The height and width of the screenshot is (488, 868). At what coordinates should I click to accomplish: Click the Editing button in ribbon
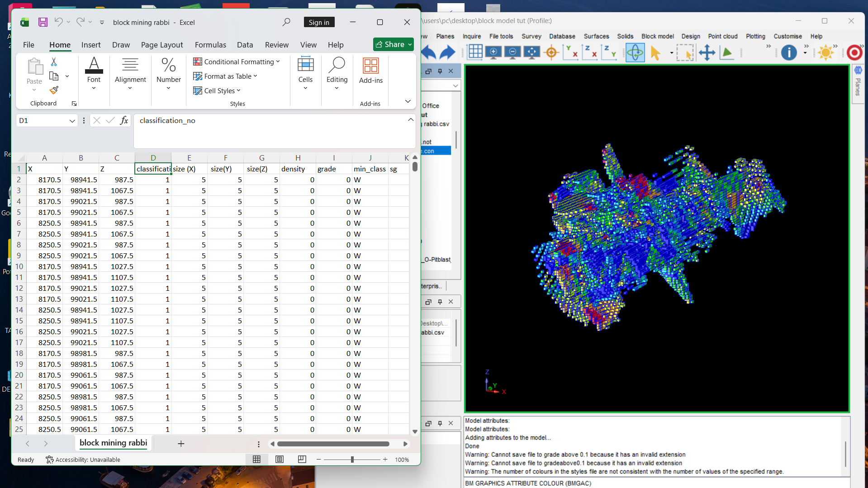point(337,72)
